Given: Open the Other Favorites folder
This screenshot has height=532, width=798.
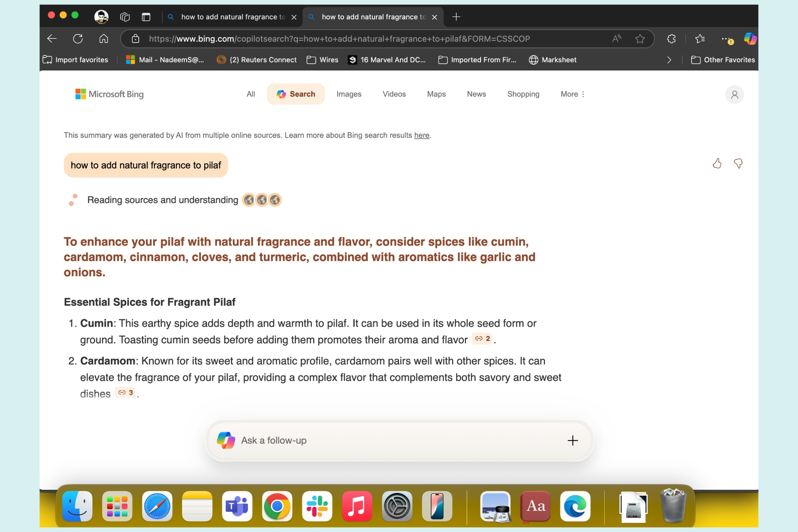Looking at the screenshot, I should point(723,60).
